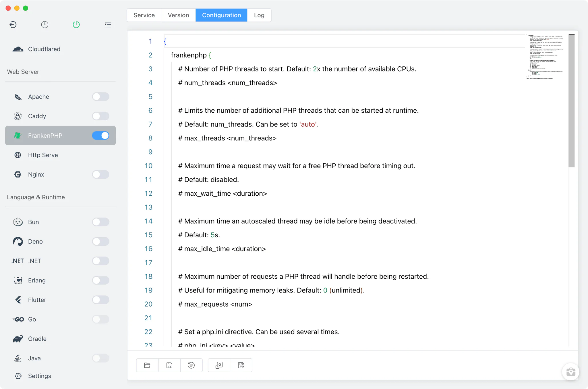Click the code minimap preview
The width and height of the screenshot is (588, 389).
(x=546, y=57)
